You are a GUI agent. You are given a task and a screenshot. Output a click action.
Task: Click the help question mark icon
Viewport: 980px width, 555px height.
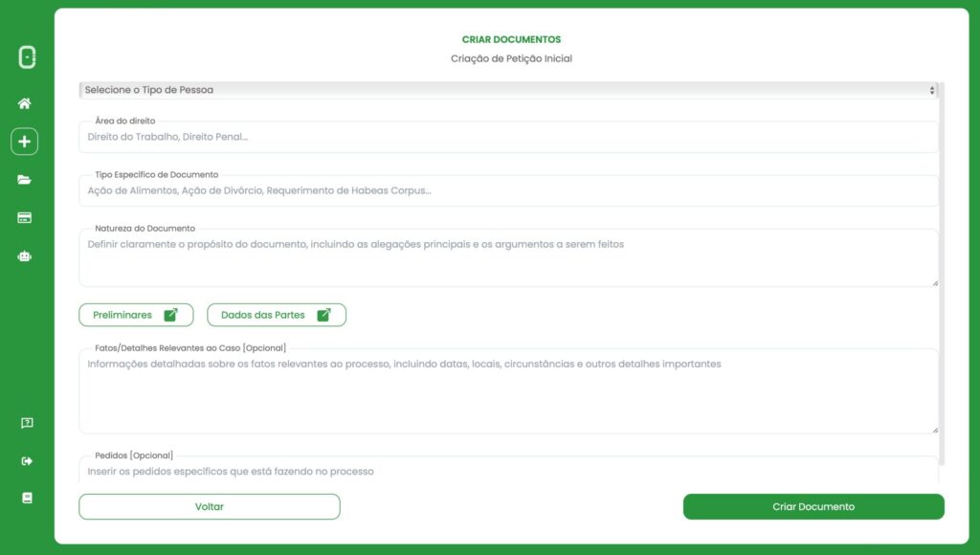tap(27, 423)
